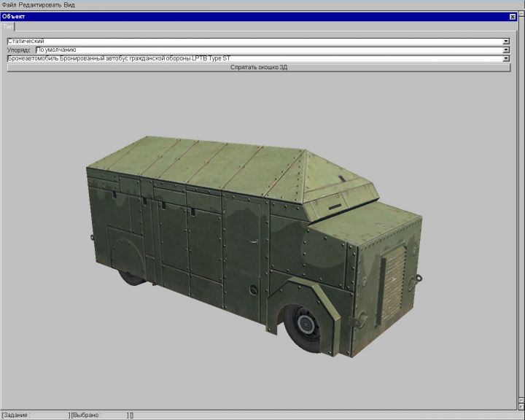This screenshot has height=420, width=525.
Task: Click the Упорядс label
Action: [19, 50]
